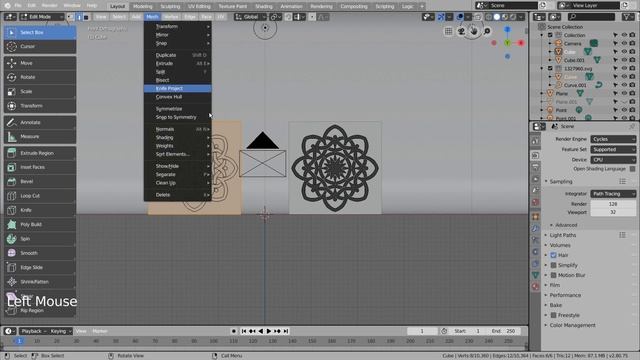This screenshot has height=360, width=640.
Task: Enable the Motion Blur checkbox
Action: point(553,275)
